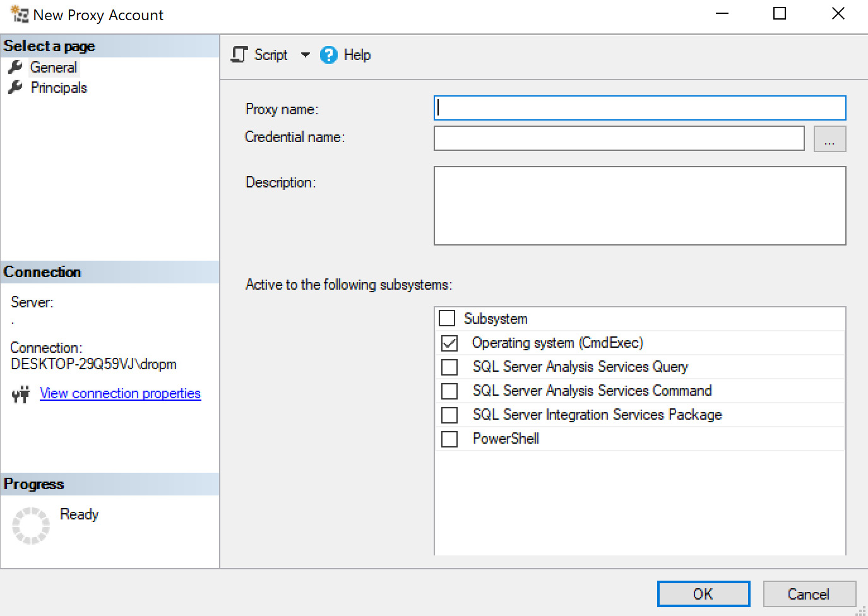Click the blue Help icon
The width and height of the screenshot is (868, 616).
click(329, 55)
